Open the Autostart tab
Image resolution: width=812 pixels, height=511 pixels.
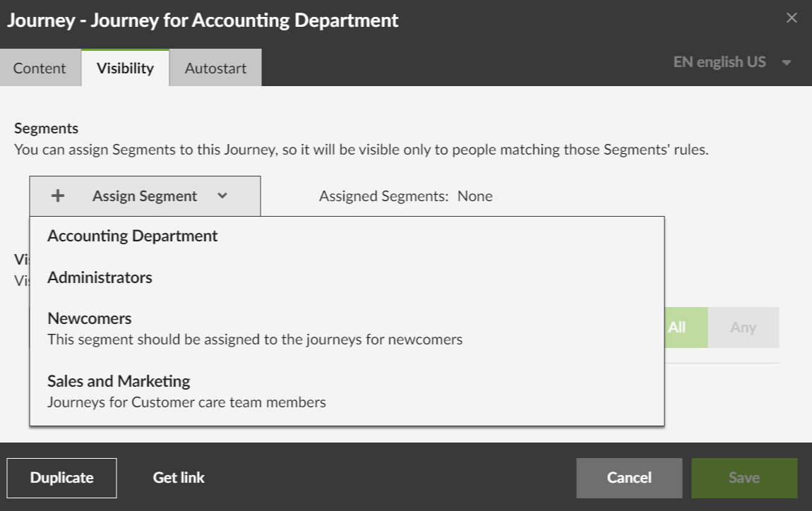click(x=215, y=68)
